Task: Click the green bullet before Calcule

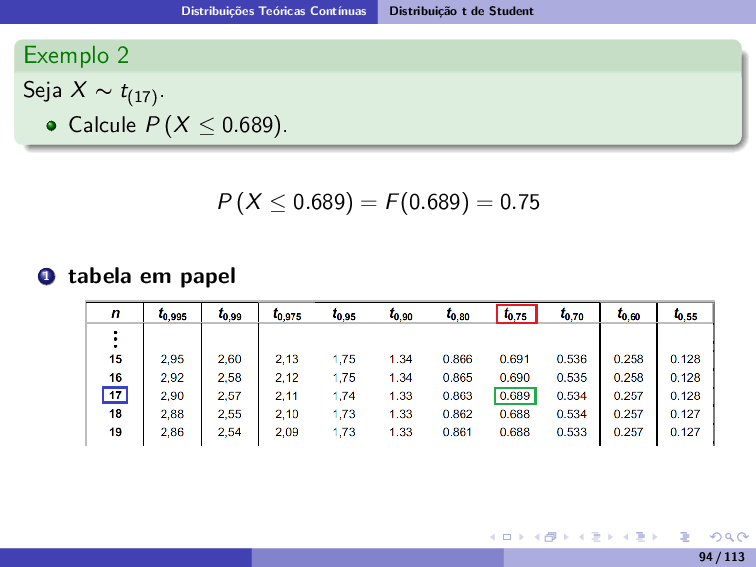Action: (x=51, y=126)
